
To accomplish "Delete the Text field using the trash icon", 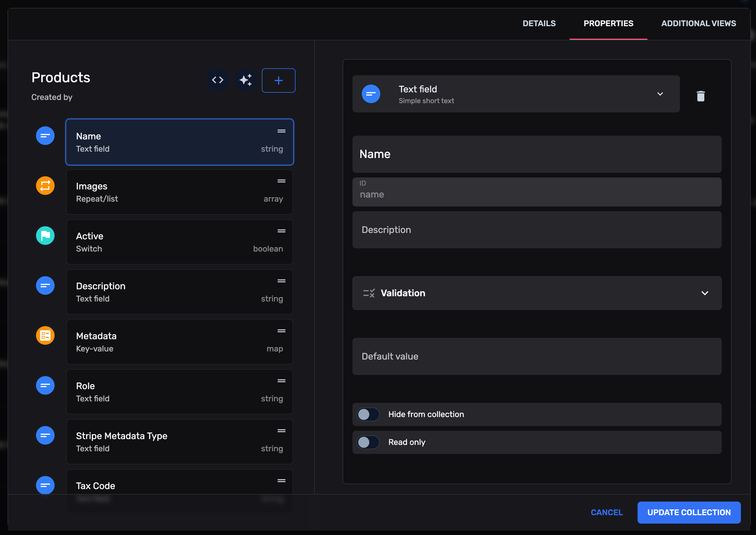I will click(x=701, y=96).
